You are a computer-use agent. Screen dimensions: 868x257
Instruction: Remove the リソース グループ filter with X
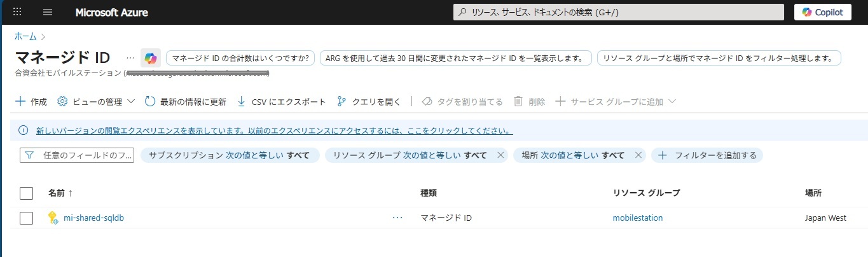pyautogui.click(x=500, y=155)
